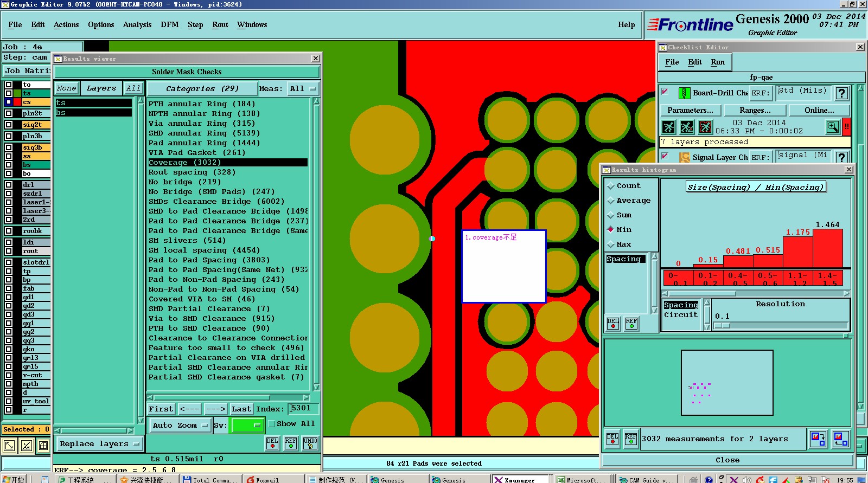This screenshot has width=868, height=483.
Task: Click the Parameters... button
Action: [690, 110]
